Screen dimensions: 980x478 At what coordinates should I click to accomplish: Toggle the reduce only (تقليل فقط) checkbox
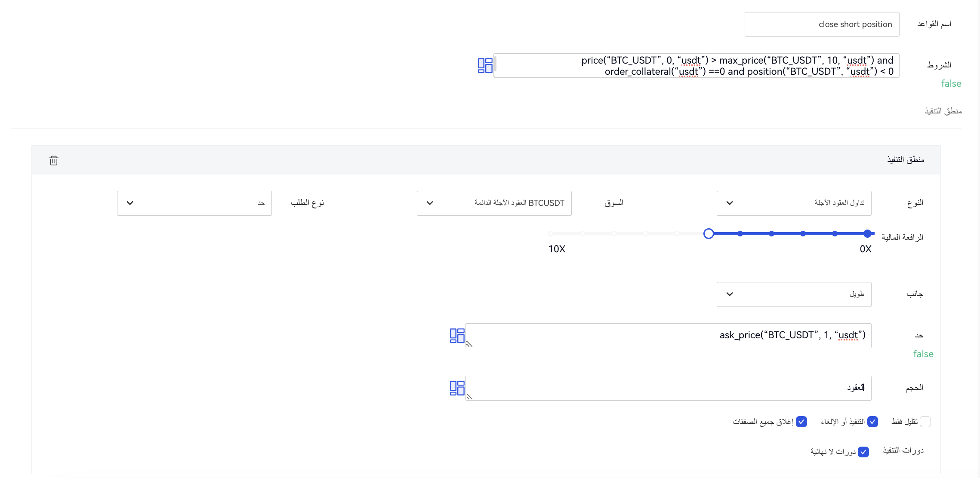coord(925,422)
